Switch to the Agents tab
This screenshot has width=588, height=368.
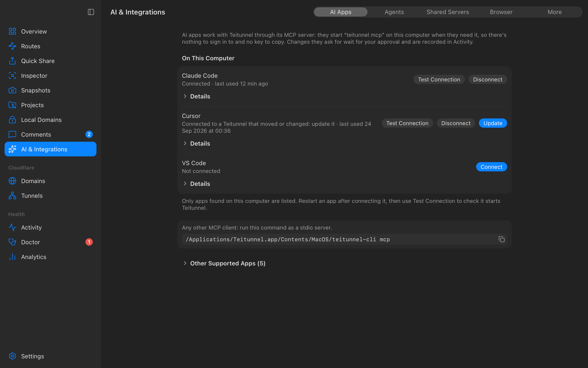[x=394, y=12]
